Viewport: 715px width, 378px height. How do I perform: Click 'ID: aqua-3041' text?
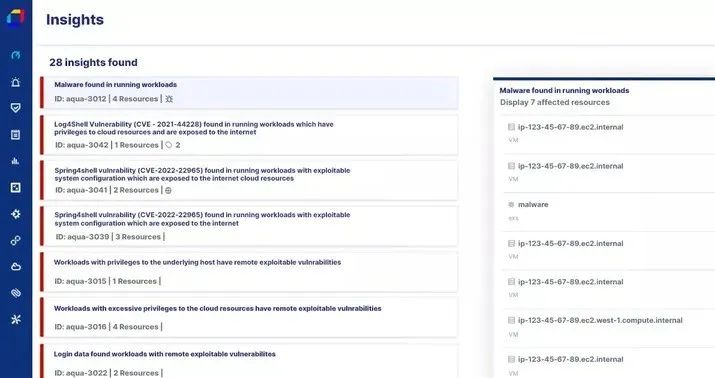click(x=81, y=190)
